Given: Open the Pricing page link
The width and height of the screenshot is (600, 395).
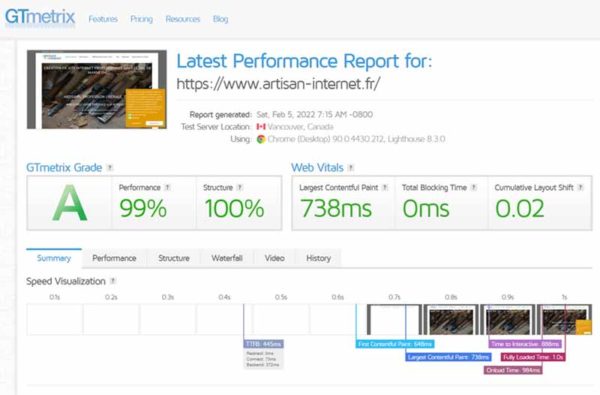Looking at the screenshot, I should pyautogui.click(x=142, y=19).
